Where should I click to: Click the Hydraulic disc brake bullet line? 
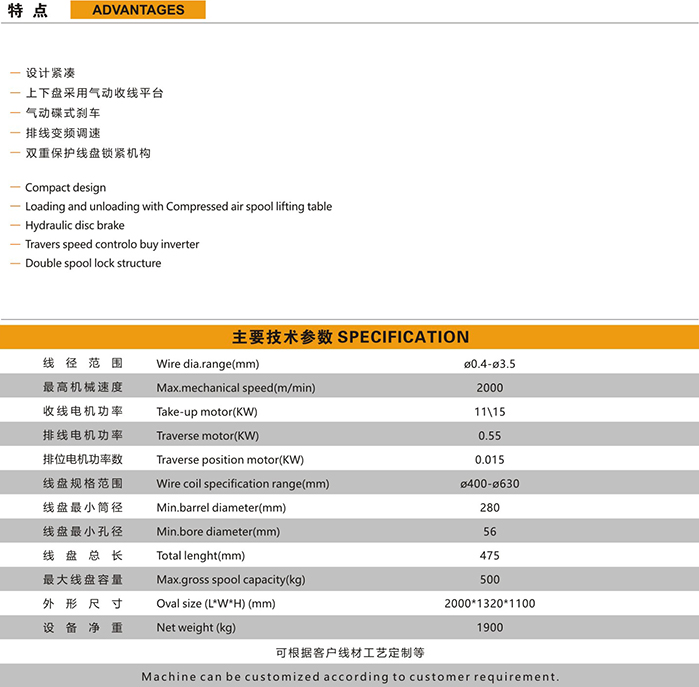pos(75,226)
